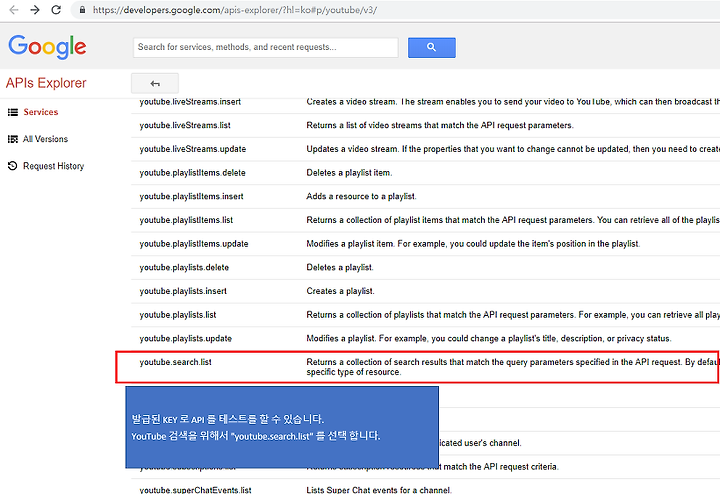Click description 'Returns a collection of playlist items'
The image size is (720, 494).
click(x=513, y=220)
